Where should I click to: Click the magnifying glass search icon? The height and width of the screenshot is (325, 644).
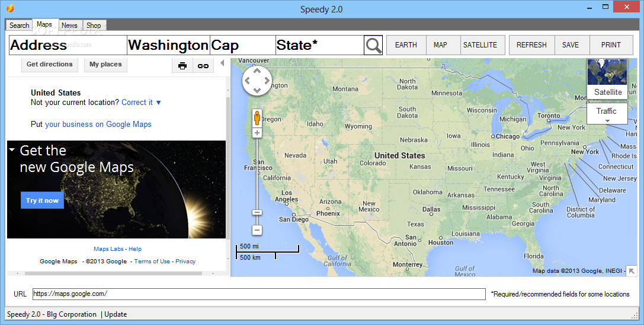point(373,45)
